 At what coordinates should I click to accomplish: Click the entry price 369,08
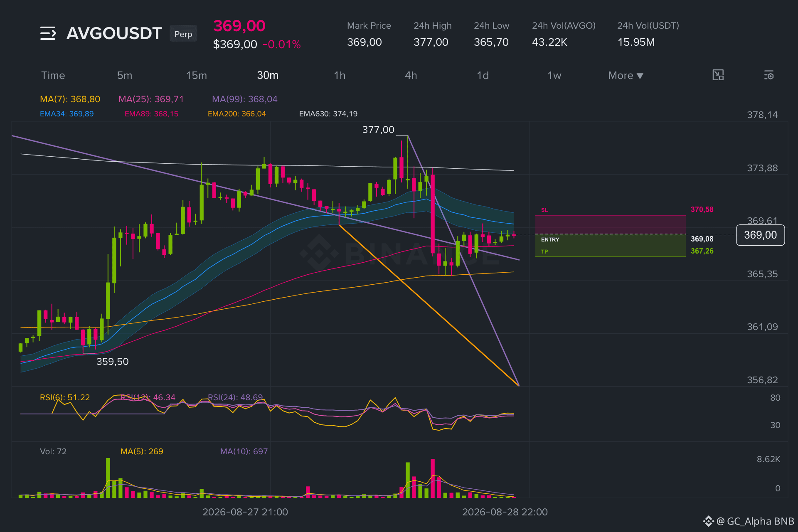(x=702, y=239)
